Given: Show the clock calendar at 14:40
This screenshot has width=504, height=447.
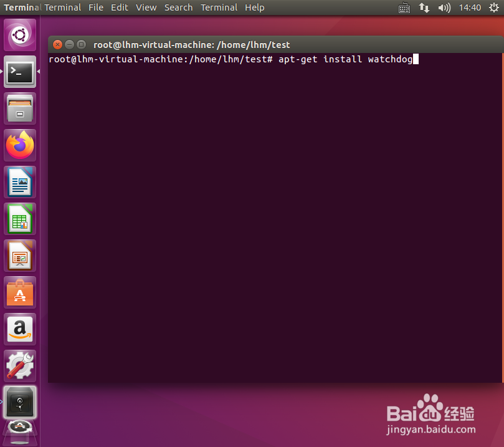Looking at the screenshot, I should click(x=470, y=7).
